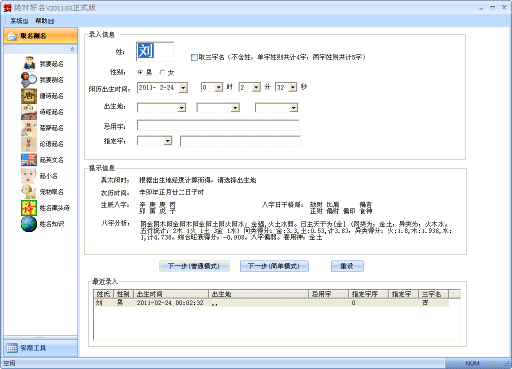
Task: Select the 女 female gender radio button
Action: pos(162,72)
